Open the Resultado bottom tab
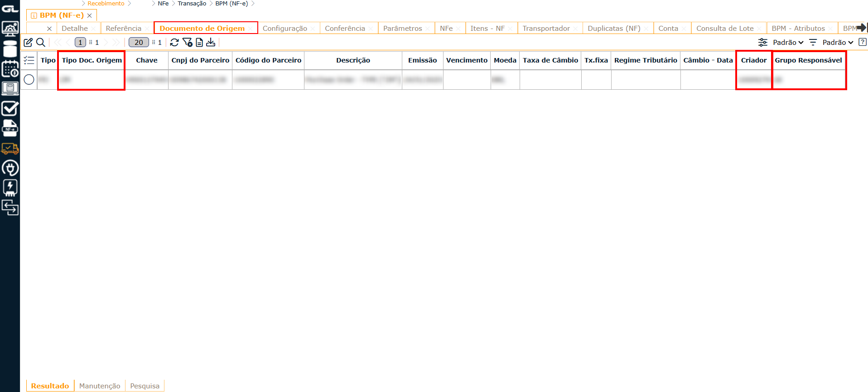868x392 pixels. tap(50, 386)
